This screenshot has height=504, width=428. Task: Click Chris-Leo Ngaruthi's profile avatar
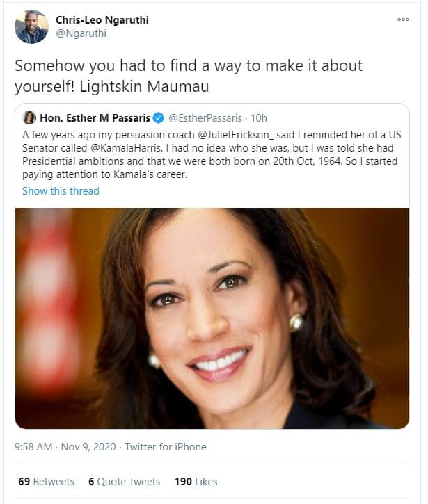tap(31, 26)
